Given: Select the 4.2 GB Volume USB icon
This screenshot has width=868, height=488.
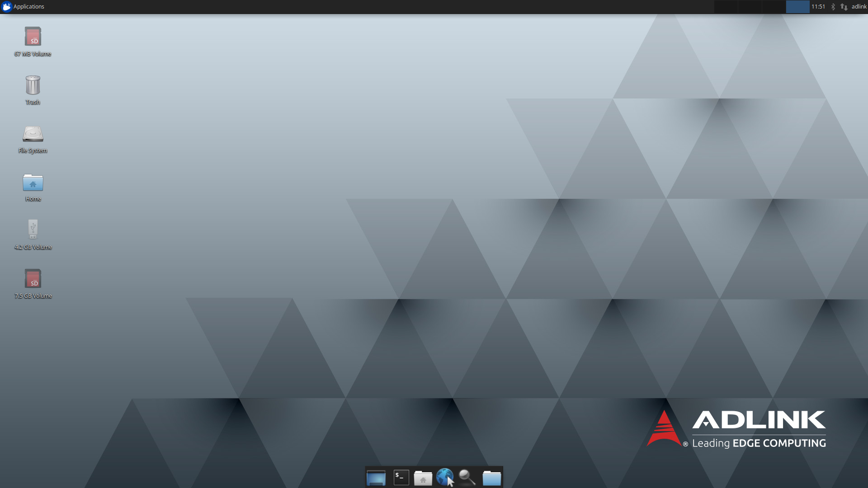Looking at the screenshot, I should [33, 229].
